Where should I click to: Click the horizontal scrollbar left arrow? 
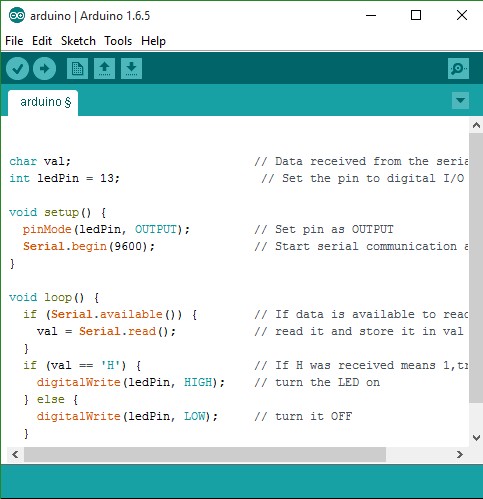click(15, 454)
